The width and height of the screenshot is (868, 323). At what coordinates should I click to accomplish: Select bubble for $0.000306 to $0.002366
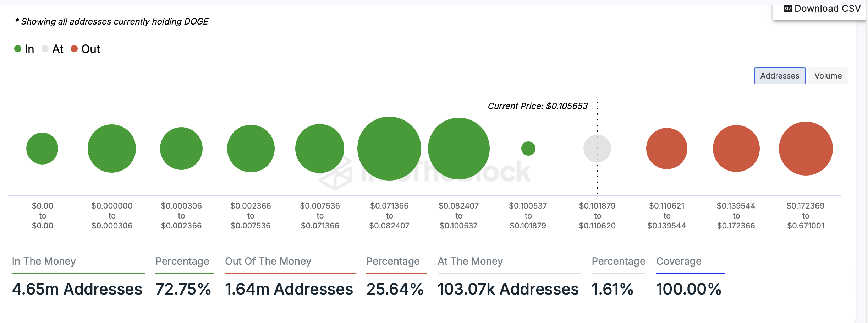tap(181, 149)
